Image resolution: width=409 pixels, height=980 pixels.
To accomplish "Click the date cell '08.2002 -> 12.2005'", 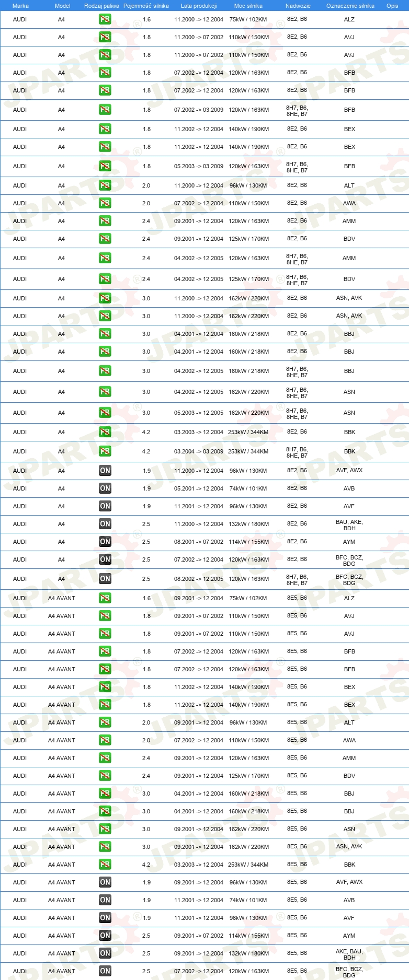I will pyautogui.click(x=199, y=579).
